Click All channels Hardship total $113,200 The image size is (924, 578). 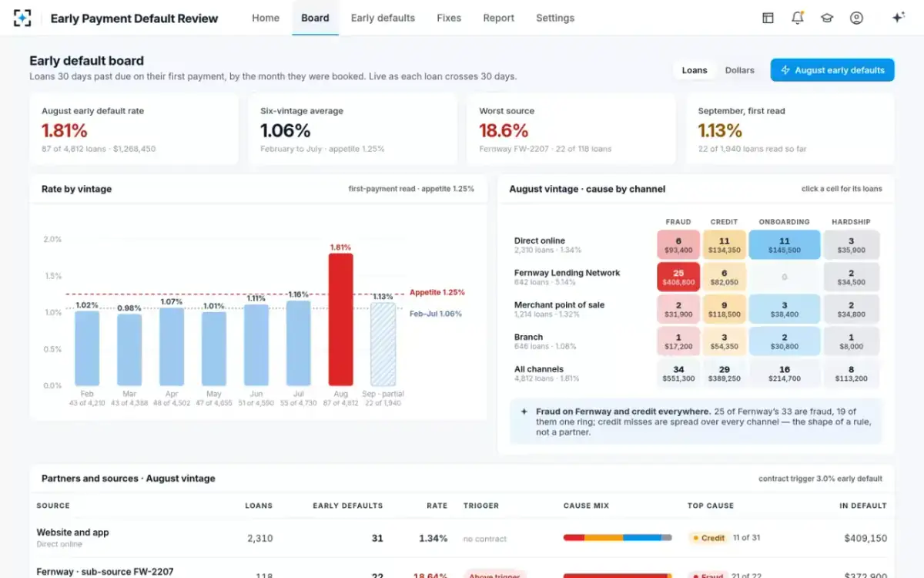tap(851, 374)
